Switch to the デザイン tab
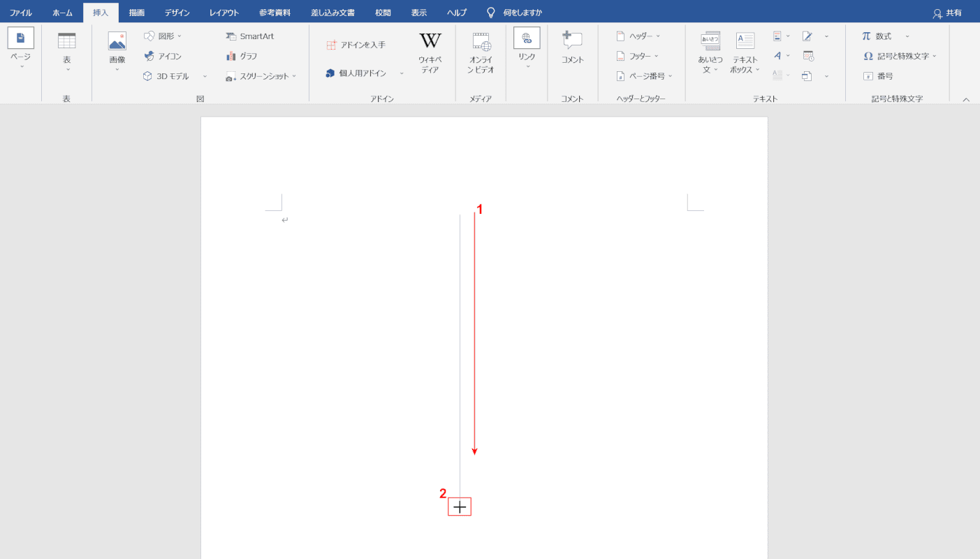Image resolution: width=980 pixels, height=559 pixels. coord(177,13)
